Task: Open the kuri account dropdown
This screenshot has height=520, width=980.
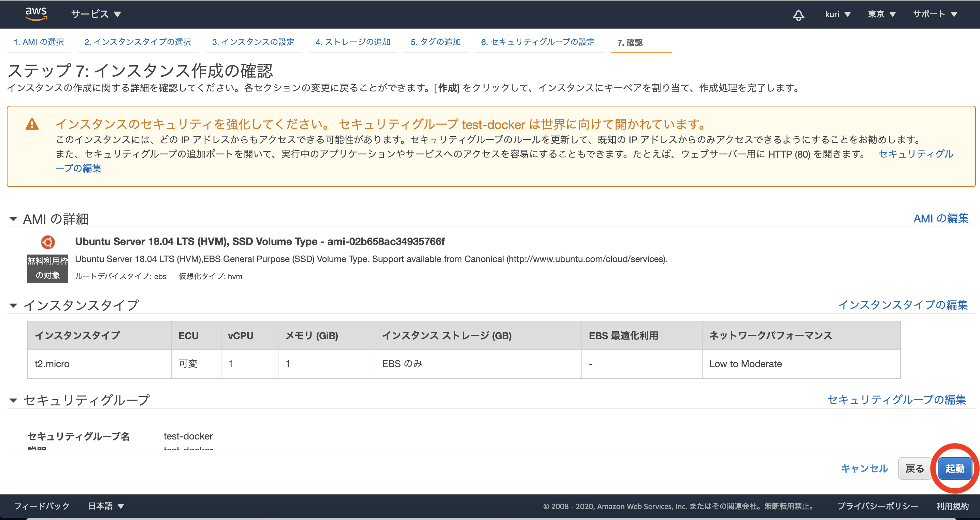Action: [x=837, y=14]
